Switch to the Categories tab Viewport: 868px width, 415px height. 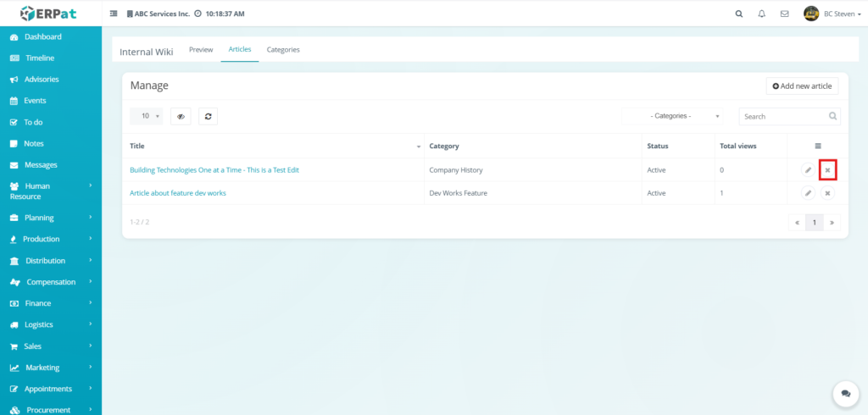283,50
